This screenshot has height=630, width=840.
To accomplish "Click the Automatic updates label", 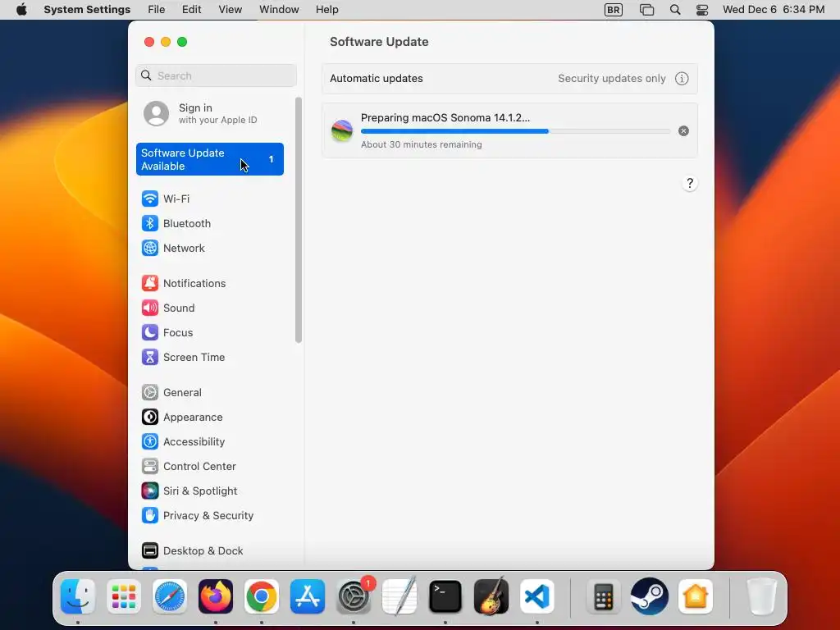I will (376, 79).
